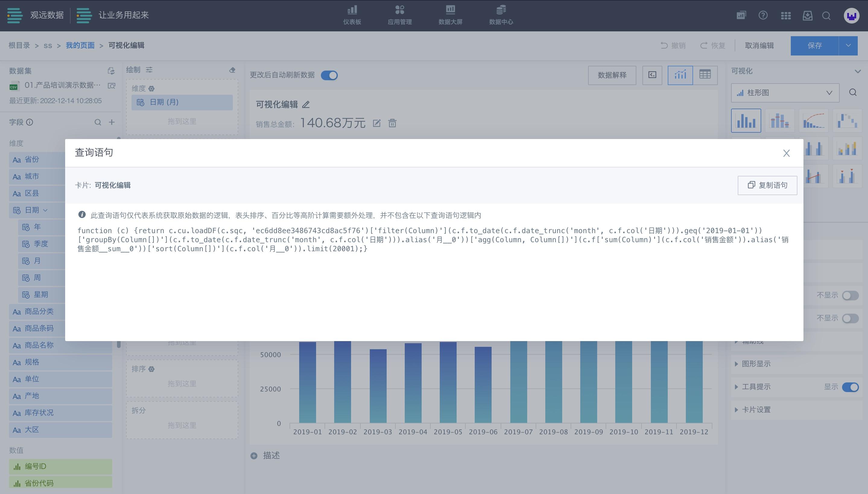
Task: Click the dataset preview icon
Action: tap(111, 86)
